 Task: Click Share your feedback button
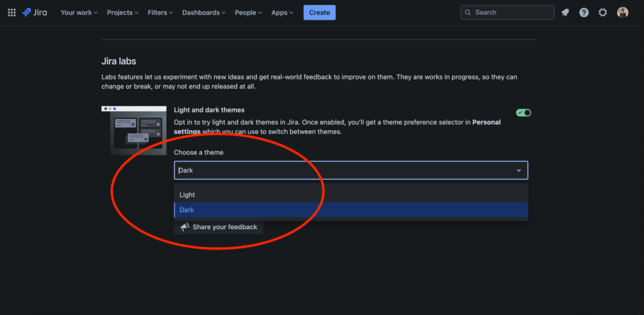click(x=218, y=227)
